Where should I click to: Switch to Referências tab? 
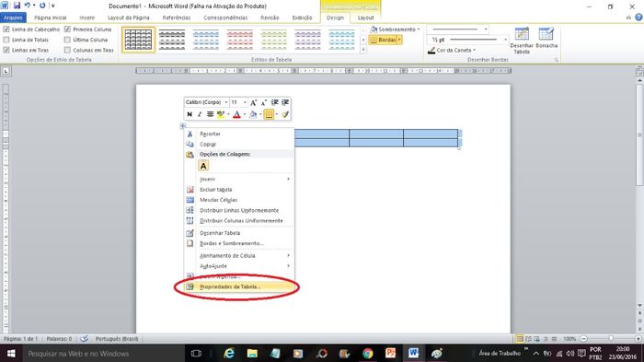177,18
